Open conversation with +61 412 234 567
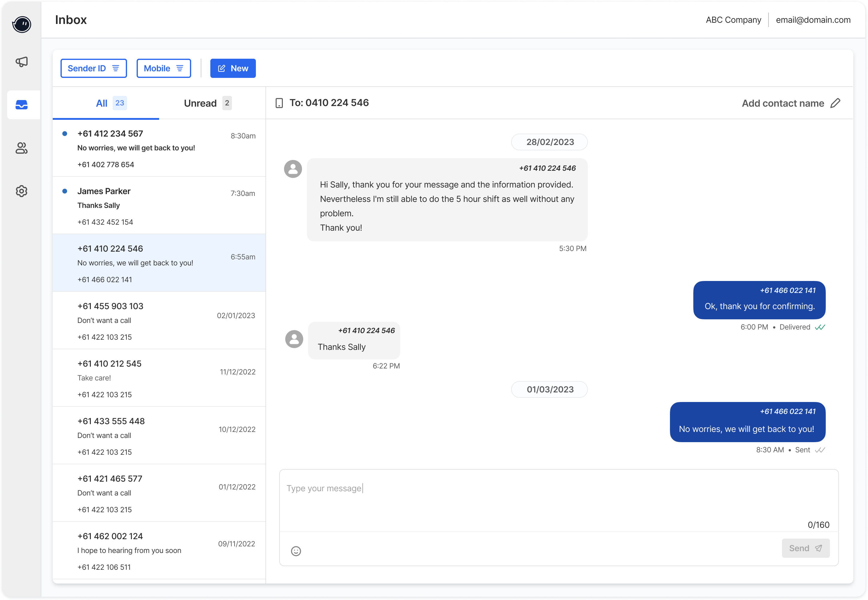 pyautogui.click(x=159, y=148)
